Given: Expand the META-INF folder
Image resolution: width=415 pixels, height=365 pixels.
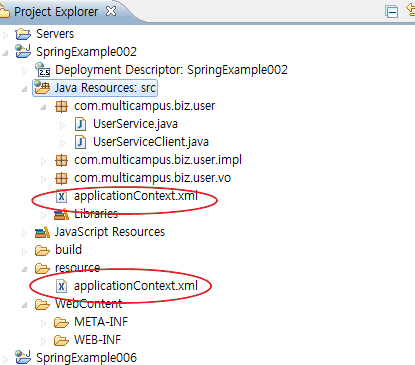Looking at the screenshot, I should click(43, 323).
